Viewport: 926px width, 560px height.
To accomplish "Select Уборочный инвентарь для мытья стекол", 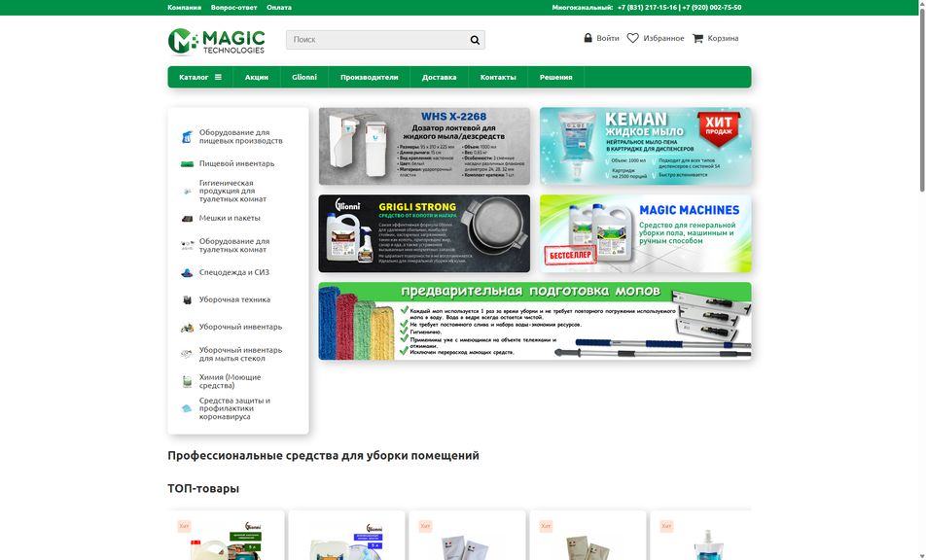I will pyautogui.click(x=240, y=354).
